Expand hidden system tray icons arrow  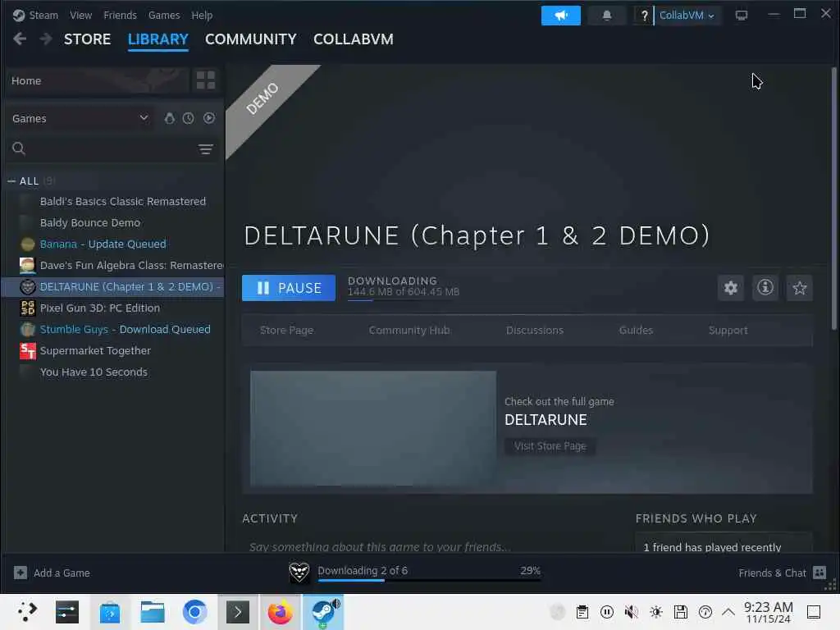point(728,612)
